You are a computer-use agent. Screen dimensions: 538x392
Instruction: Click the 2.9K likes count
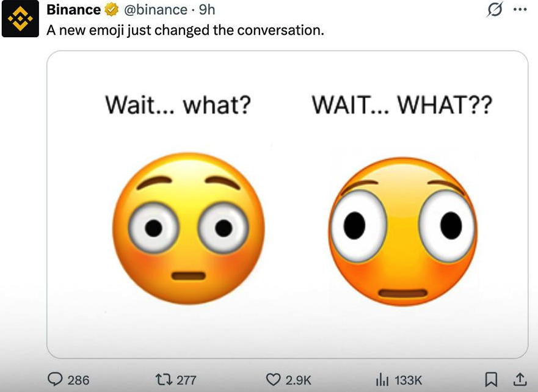[x=299, y=380]
